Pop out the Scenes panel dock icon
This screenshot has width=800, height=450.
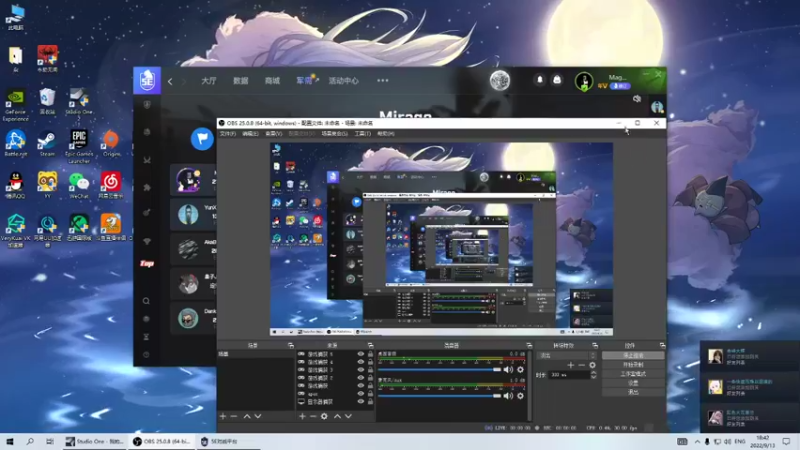click(291, 345)
